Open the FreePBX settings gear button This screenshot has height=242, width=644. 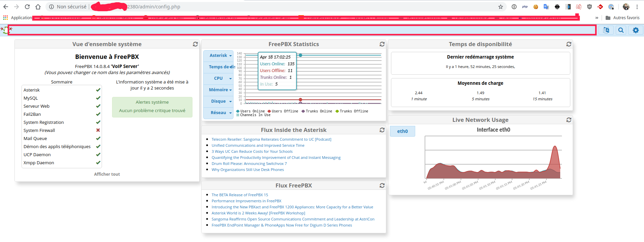point(636,30)
